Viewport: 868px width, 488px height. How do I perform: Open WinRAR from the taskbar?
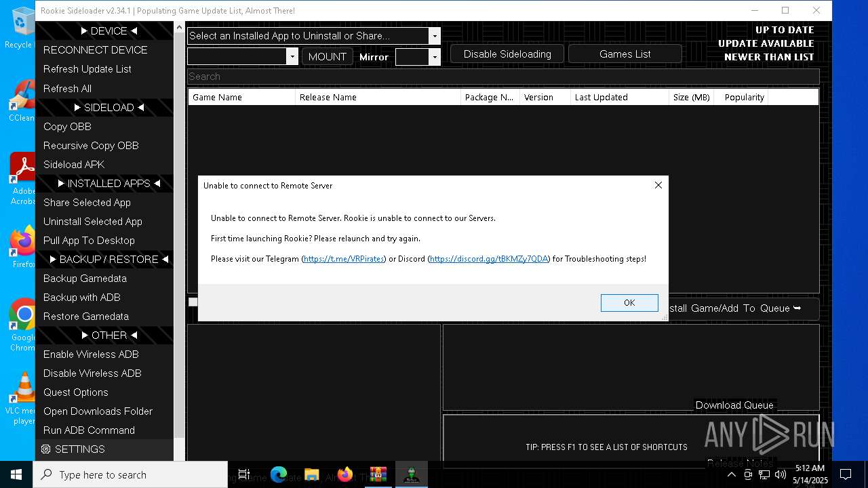378,474
